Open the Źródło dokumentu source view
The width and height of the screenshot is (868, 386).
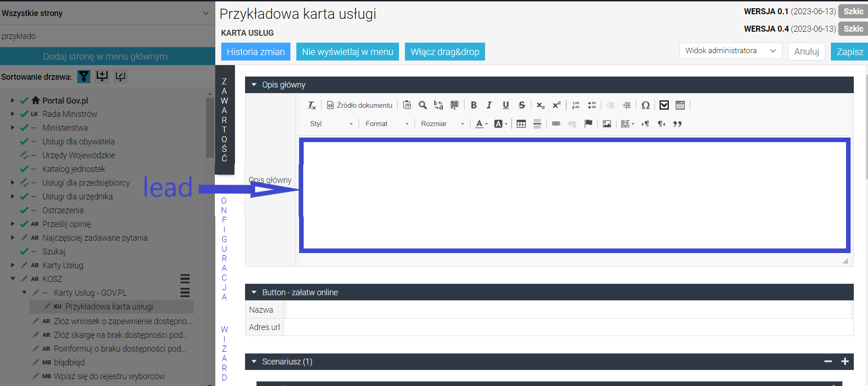pyautogui.click(x=360, y=105)
